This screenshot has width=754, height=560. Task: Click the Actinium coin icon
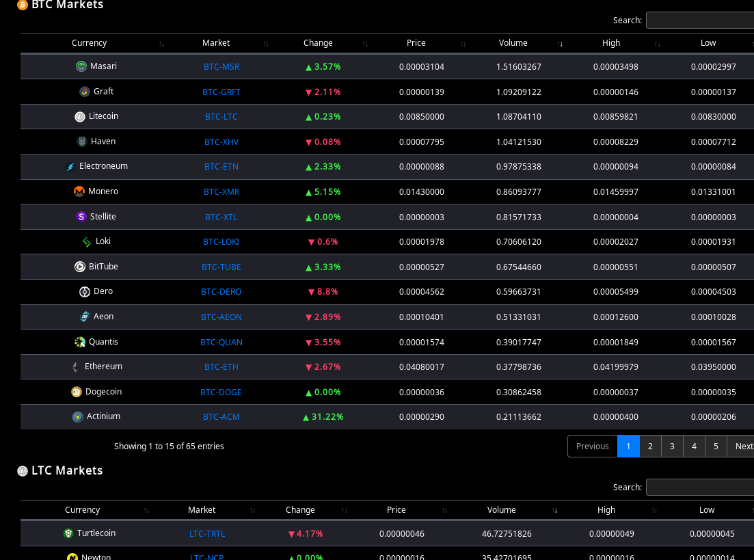(78, 416)
